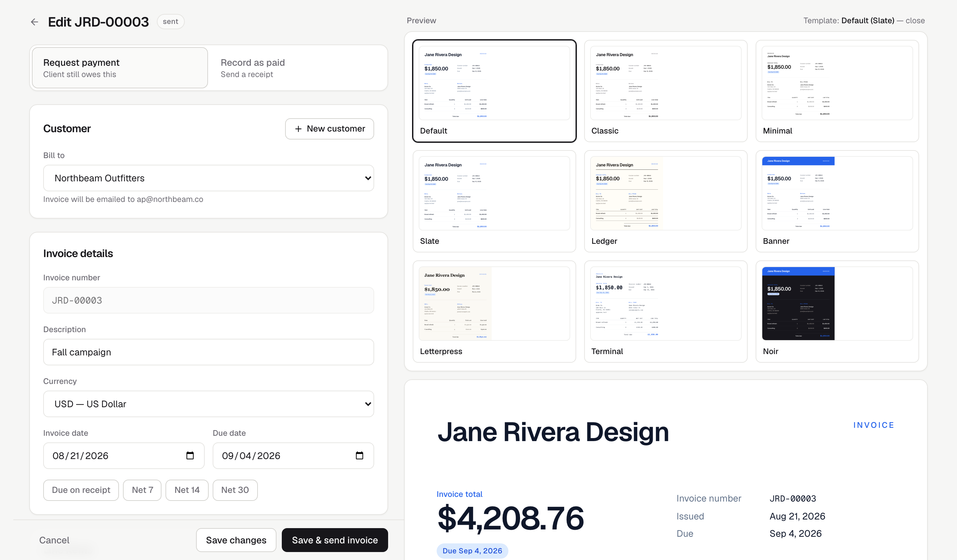
Task: Click the Template: Default (Slate) label
Action: (848, 21)
